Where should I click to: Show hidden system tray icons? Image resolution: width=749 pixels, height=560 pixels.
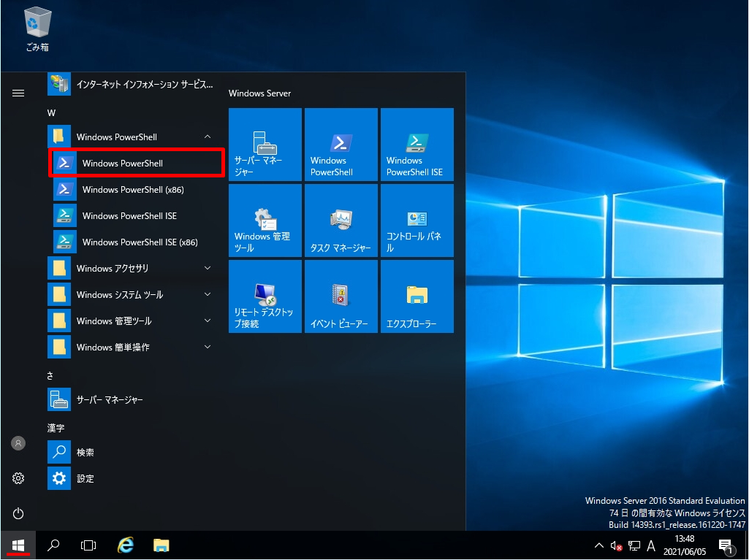[598, 545]
